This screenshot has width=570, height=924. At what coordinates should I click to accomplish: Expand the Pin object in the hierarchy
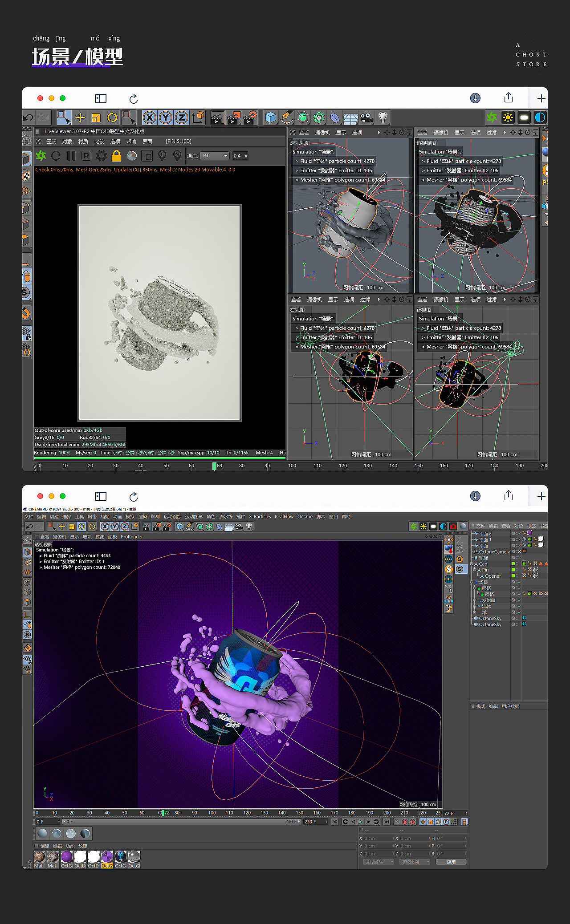coord(475,570)
